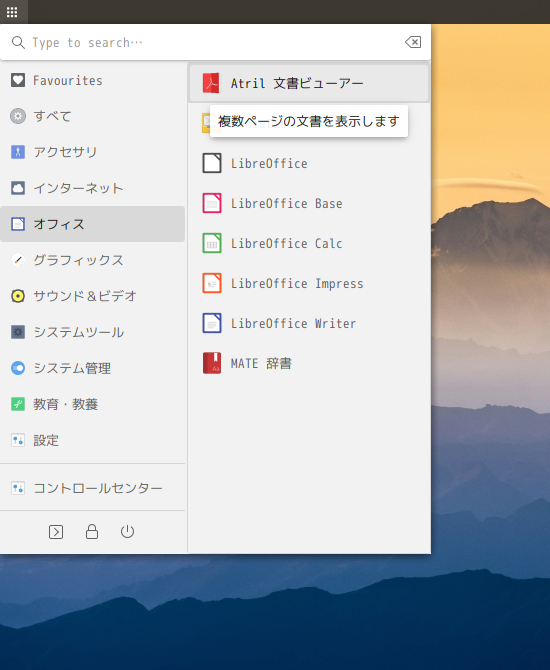Click the magnifier search icon

point(18,42)
